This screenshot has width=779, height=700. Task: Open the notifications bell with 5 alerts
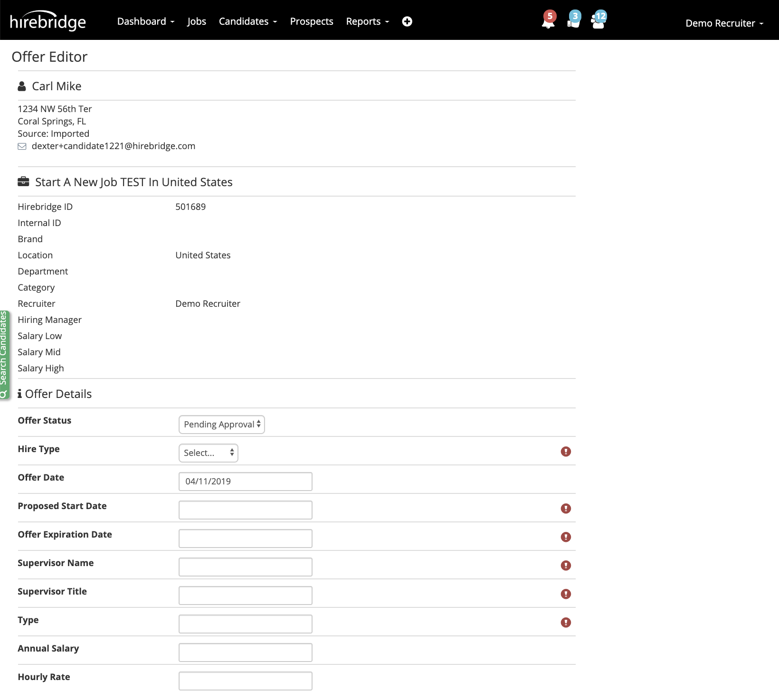coord(547,21)
